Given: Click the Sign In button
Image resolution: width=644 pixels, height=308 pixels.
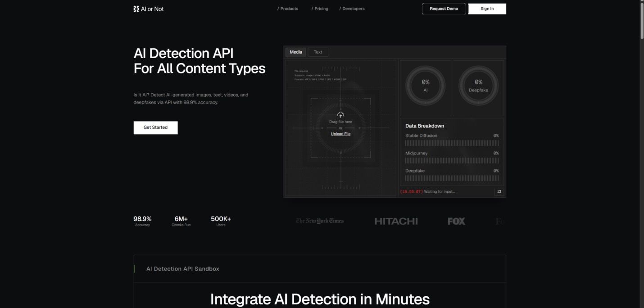Looking at the screenshot, I should click(x=487, y=9).
